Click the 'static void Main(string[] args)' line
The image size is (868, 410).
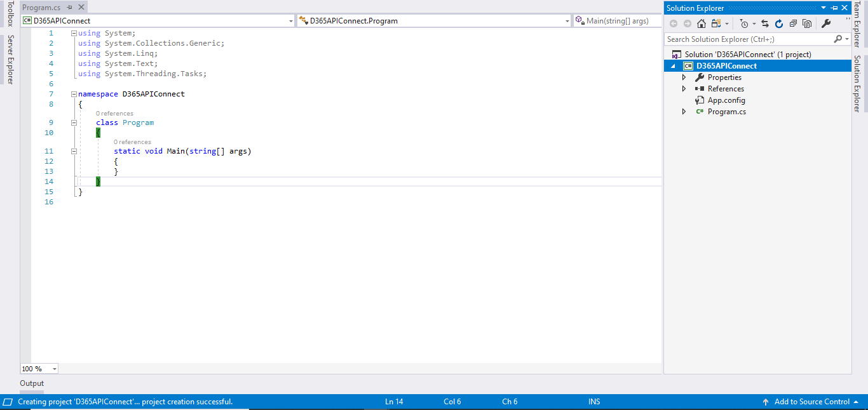point(182,151)
